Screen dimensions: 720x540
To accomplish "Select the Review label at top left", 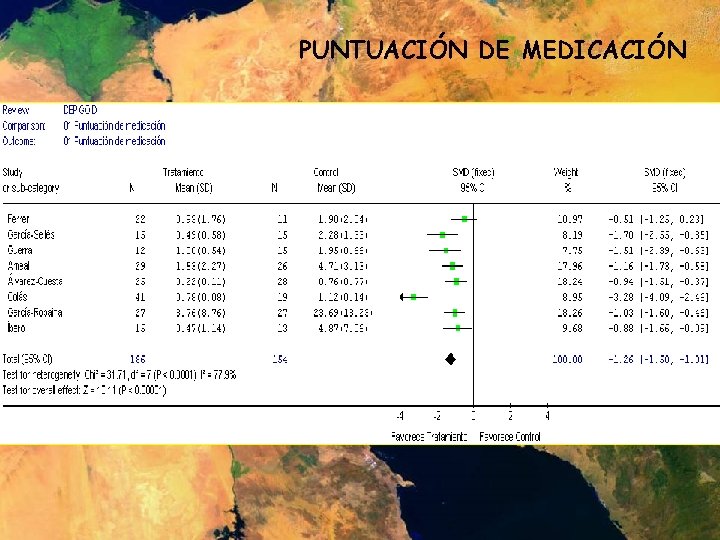I will (16, 110).
